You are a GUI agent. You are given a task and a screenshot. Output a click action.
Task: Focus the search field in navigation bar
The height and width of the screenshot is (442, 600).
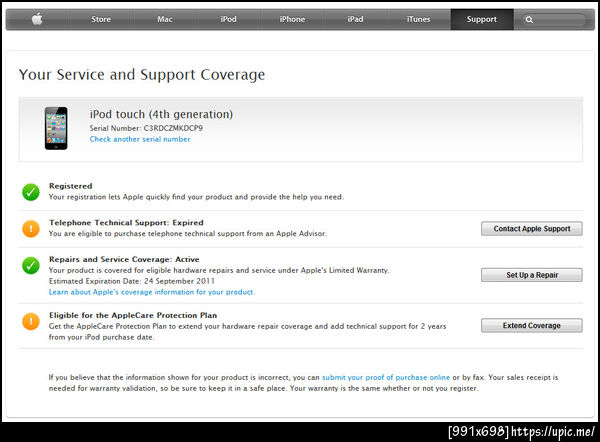coord(553,20)
